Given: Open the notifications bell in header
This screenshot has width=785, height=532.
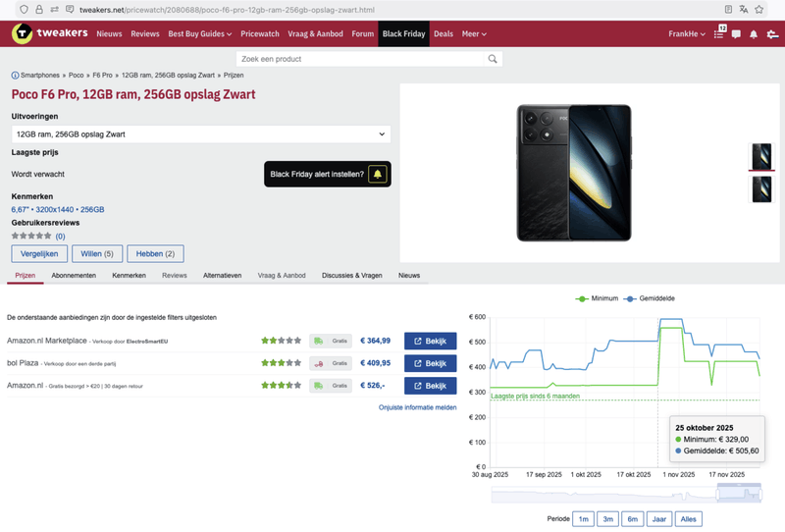Looking at the screenshot, I should tap(754, 34).
